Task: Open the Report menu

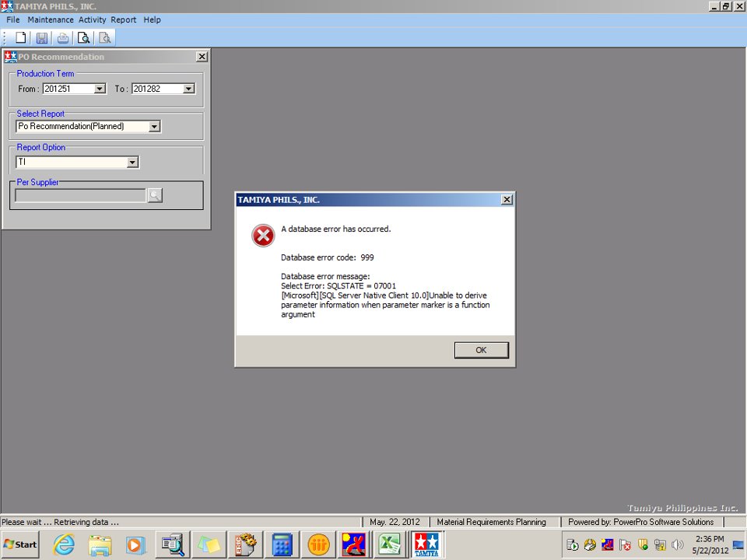Action: coord(123,19)
